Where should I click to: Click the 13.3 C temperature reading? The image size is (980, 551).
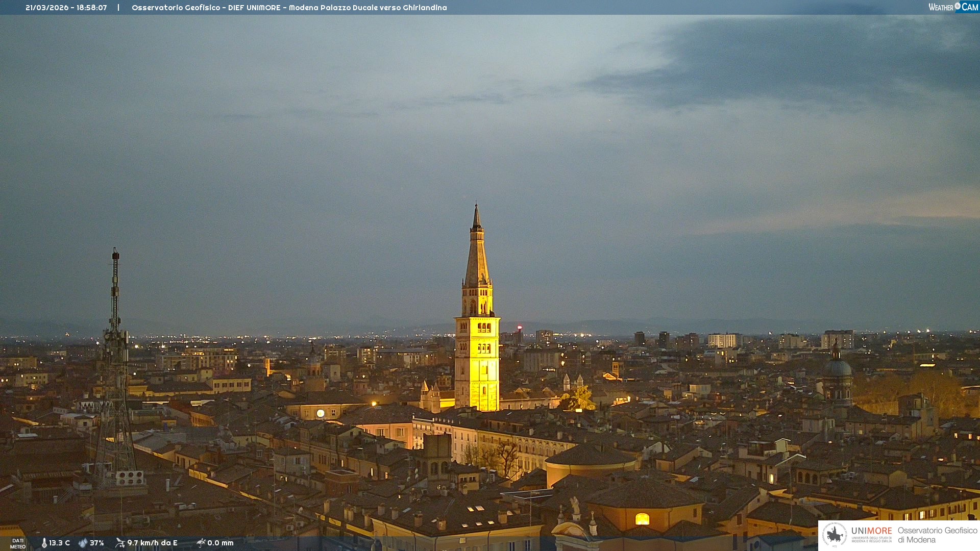[x=60, y=543]
